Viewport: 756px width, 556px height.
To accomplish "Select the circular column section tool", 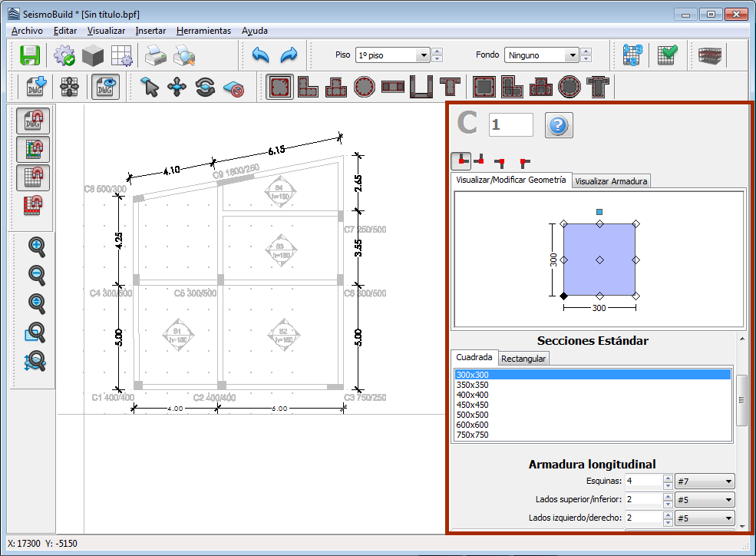I will (364, 88).
